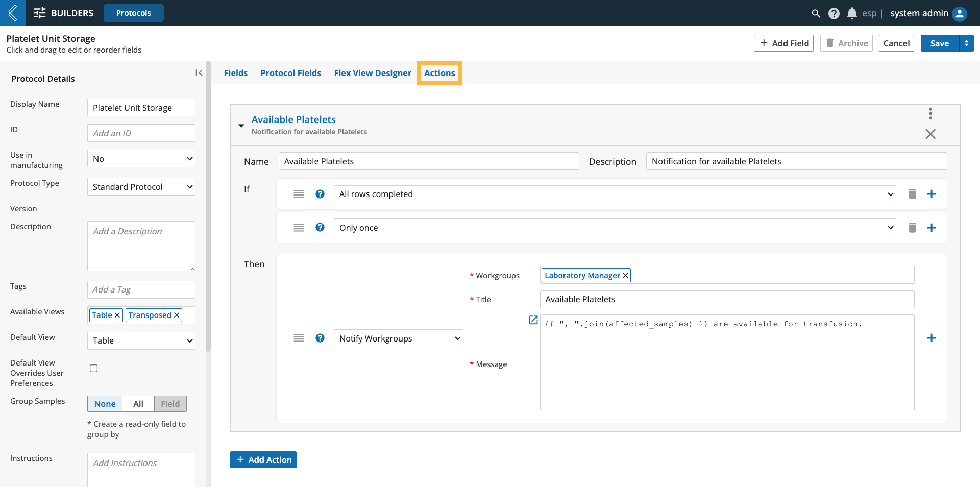Viewport: 980px width, 487px height.
Task: Show help for Notify Workgroups action
Action: 320,338
